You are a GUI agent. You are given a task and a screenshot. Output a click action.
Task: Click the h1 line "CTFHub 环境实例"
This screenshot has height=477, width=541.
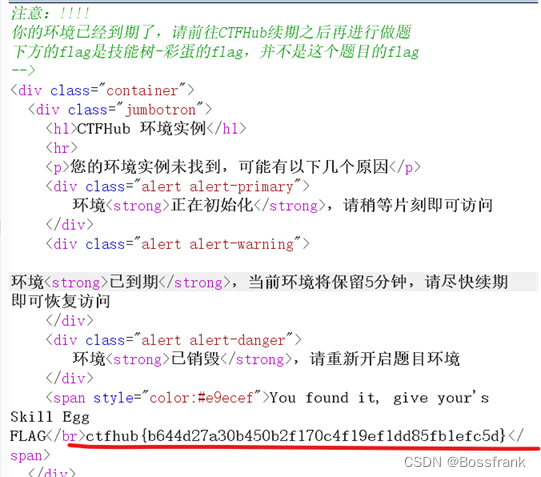(146, 129)
